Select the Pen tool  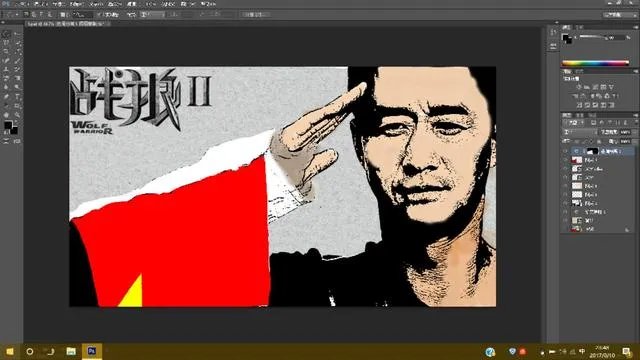pyautogui.click(x=6, y=96)
